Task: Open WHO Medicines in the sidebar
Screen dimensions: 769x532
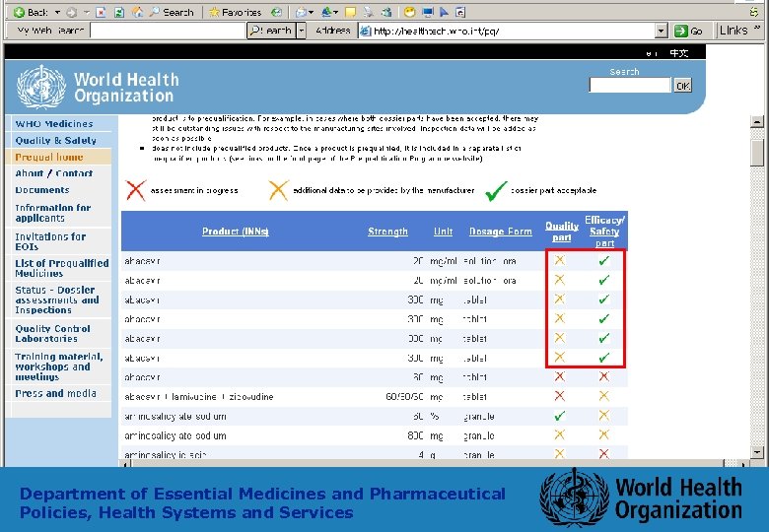Action: tap(54, 124)
